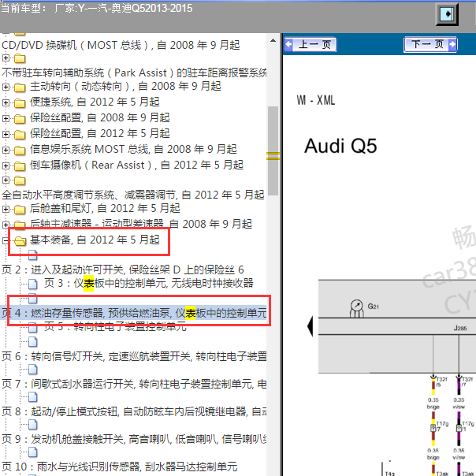This screenshot has width=476, height=476.
Task: Open 页 2：进入及起动许可开关 page
Action: tap(123, 270)
